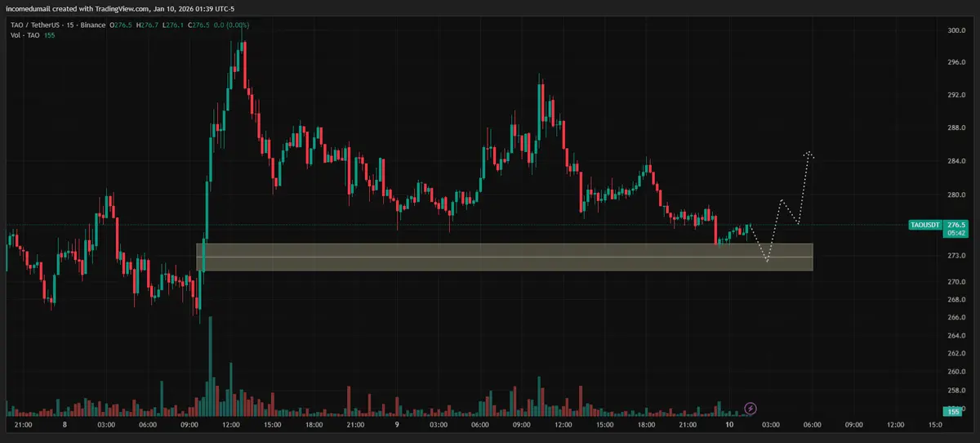Click the 266.0 price axis label
980x443 pixels.
pos(957,318)
